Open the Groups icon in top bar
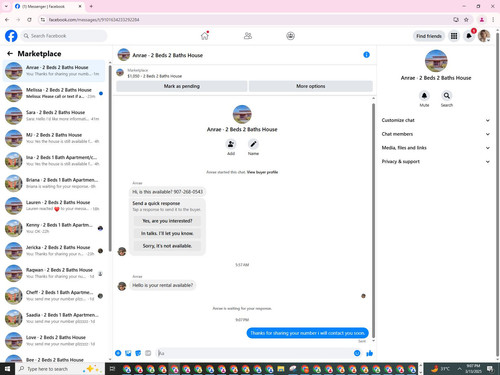Image resolution: width=500 pixels, height=375 pixels. click(x=290, y=36)
